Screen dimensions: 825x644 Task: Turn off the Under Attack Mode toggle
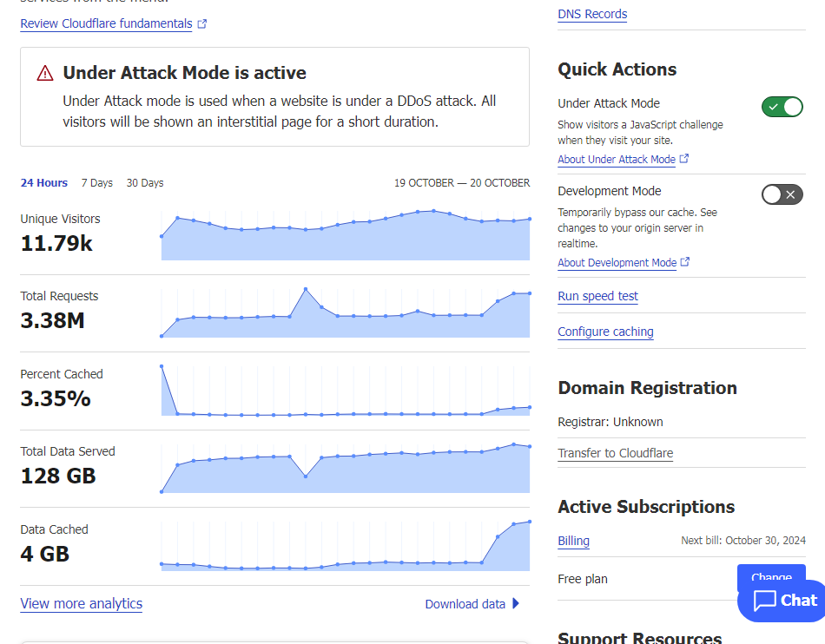click(x=782, y=107)
